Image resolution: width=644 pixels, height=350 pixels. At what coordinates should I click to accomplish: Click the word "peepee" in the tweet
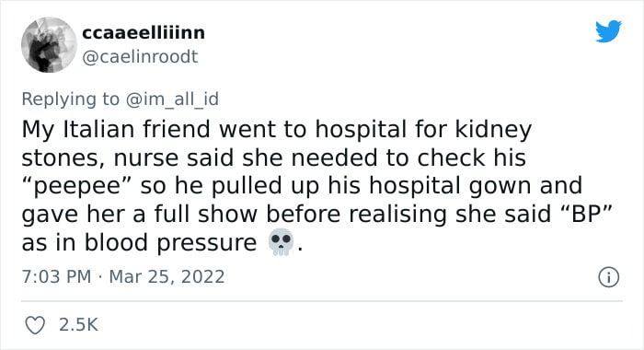click(x=76, y=187)
